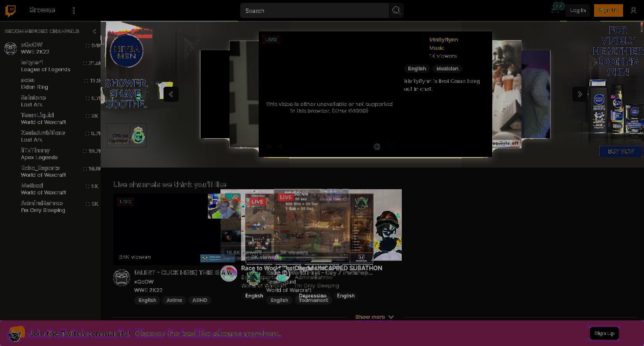Image resolution: width=644 pixels, height=346 pixels.
Task: Open the three-dot more menu beside Browse
Action: (74, 10)
